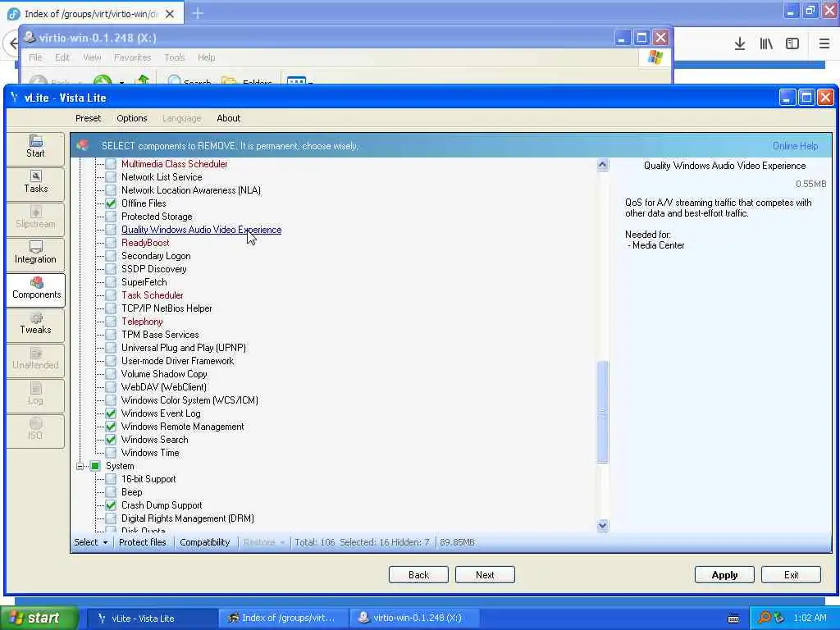Screen dimensions: 840x630
Task: Select Telephony component row
Action: (142, 322)
